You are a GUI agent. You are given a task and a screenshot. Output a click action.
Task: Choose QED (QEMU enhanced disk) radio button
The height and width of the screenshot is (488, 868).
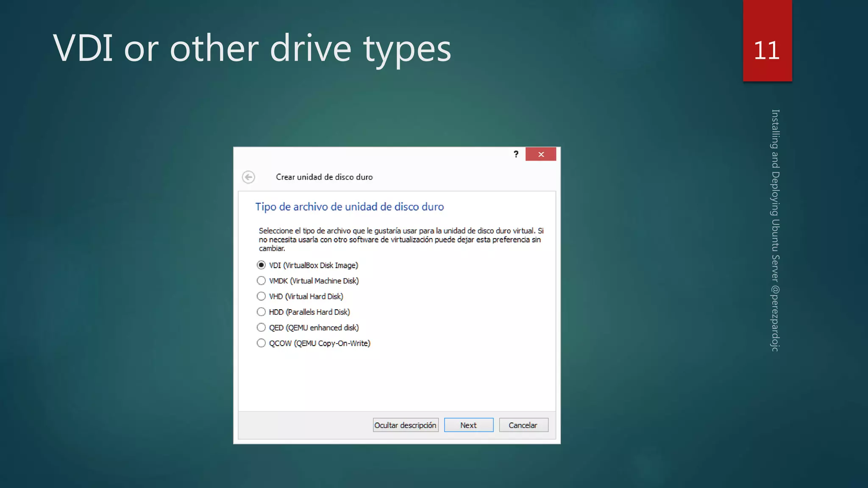(x=261, y=327)
